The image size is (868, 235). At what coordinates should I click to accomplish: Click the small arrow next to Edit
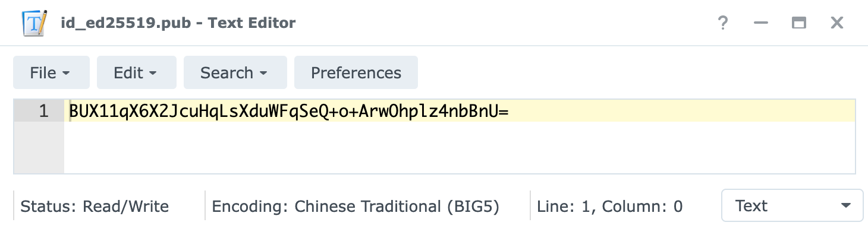[x=153, y=74]
